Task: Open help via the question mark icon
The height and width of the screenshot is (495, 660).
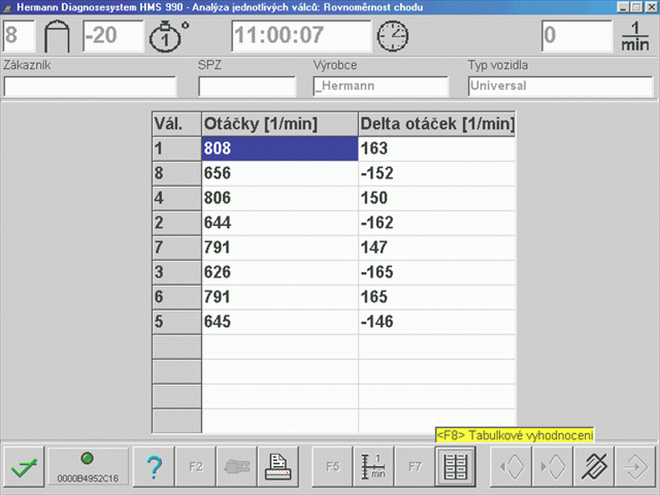Action: 154,467
